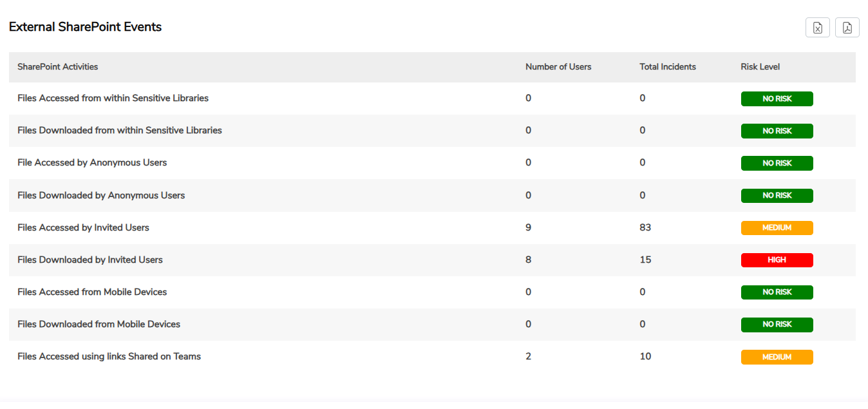Image resolution: width=868 pixels, height=409 pixels.
Task: Select Files Accessed from Mobile Devices
Action: click(x=92, y=292)
